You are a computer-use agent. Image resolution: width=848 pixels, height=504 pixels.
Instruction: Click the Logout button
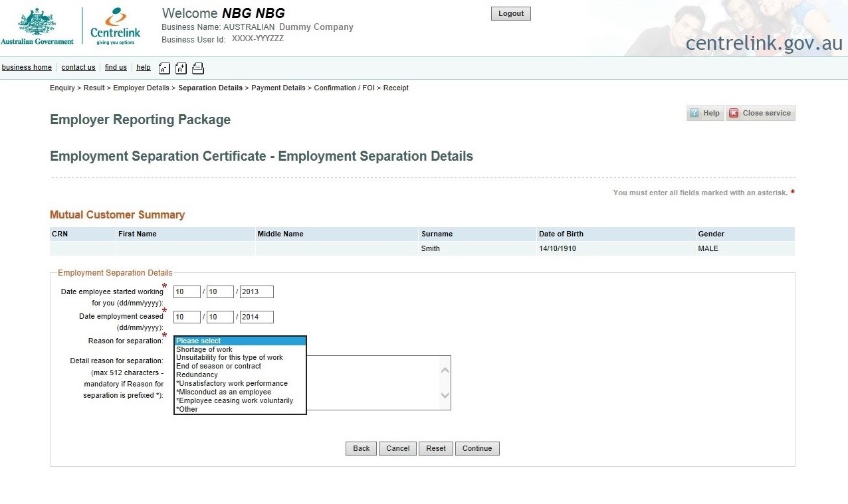coord(510,13)
